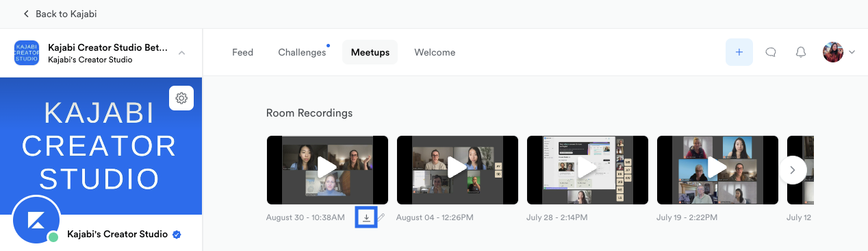Viewport: 868px width, 251px height.
Task: Collapse the Kajabi Creator Studio community switcher
Action: (x=181, y=53)
